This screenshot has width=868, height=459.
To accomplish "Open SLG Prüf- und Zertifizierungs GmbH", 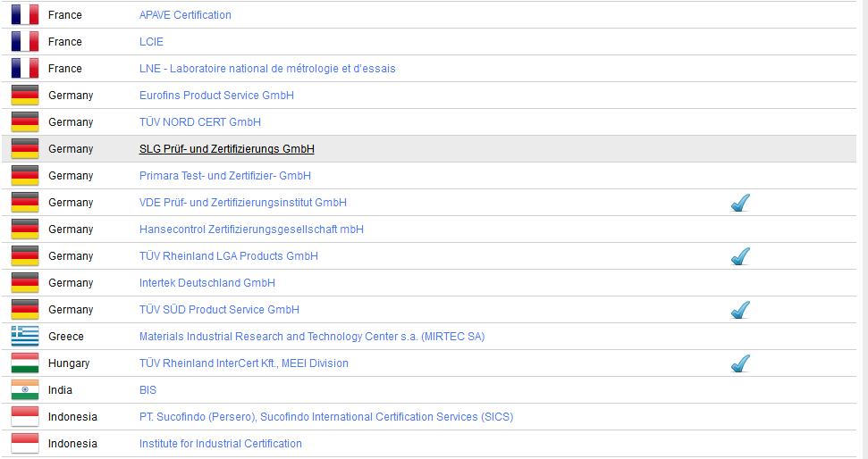I will 227,149.
